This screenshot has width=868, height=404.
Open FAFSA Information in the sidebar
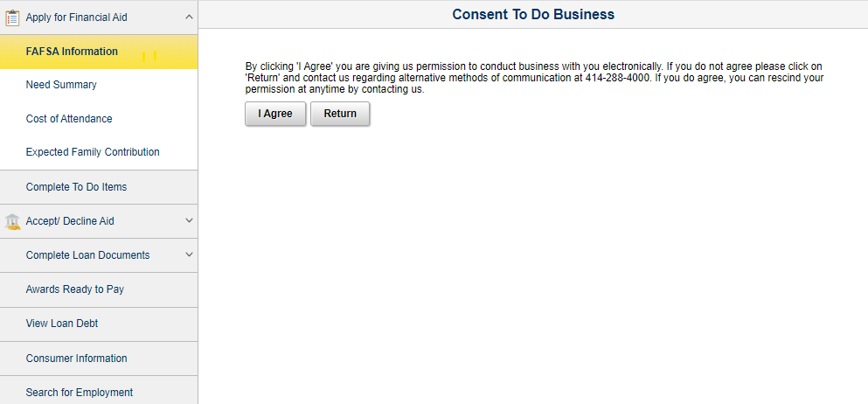tap(72, 52)
